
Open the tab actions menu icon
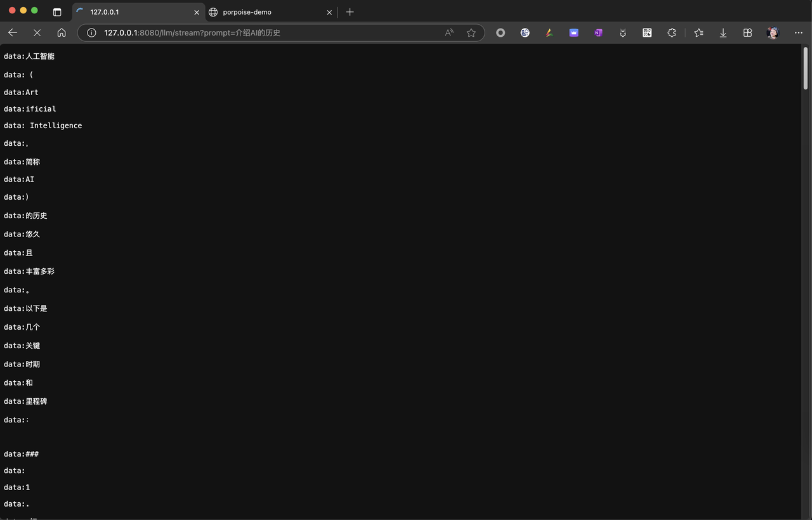click(57, 12)
